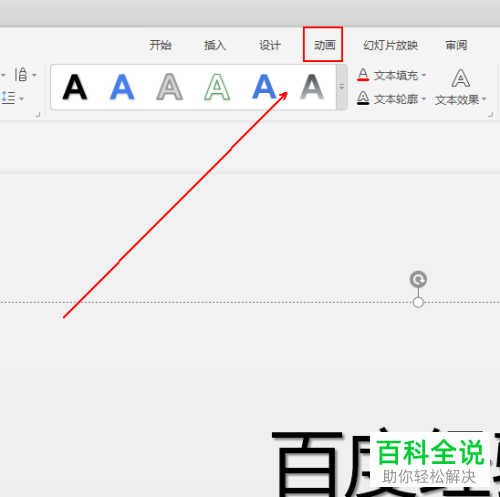Screen dimensions: 500x497
Task: Click the 文本效果 A icon
Action: (x=461, y=78)
